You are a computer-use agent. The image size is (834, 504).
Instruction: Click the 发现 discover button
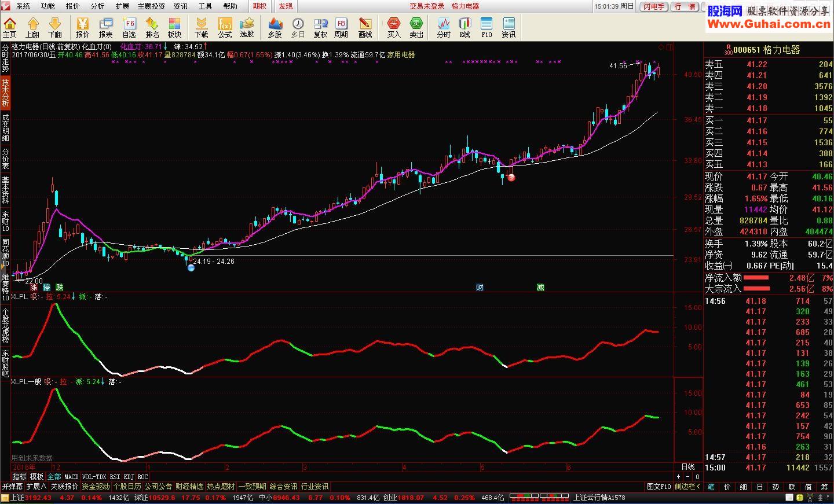pos(286,6)
